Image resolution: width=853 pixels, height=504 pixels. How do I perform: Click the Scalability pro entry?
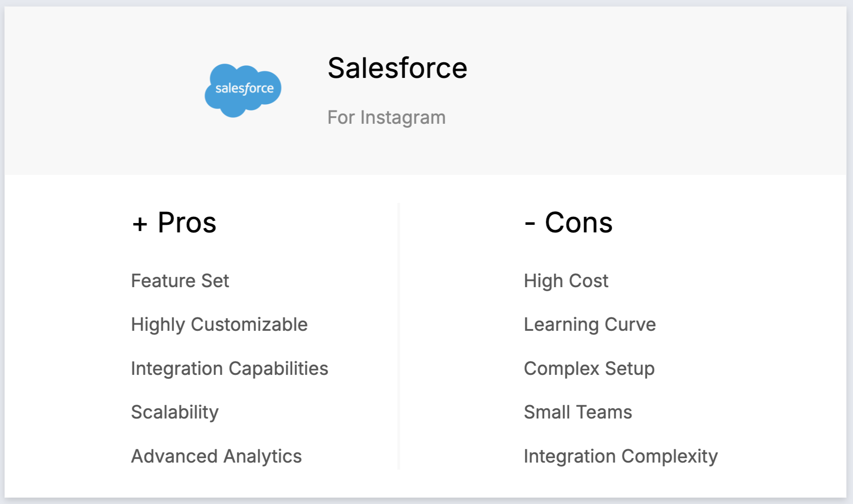click(175, 412)
